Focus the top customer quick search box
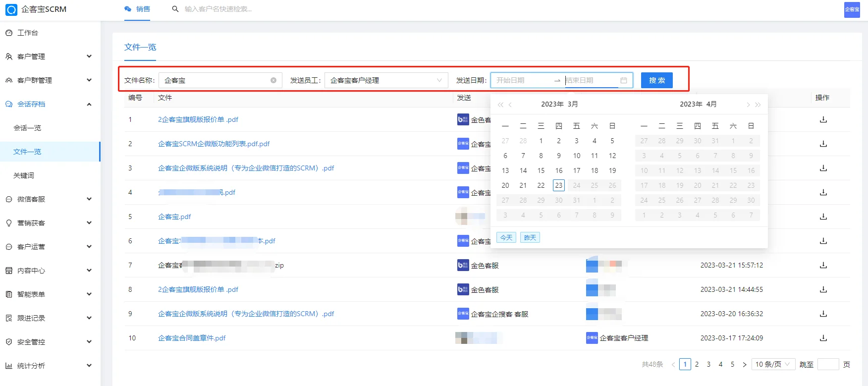Viewport: 868px width, 386px height. 218,9
